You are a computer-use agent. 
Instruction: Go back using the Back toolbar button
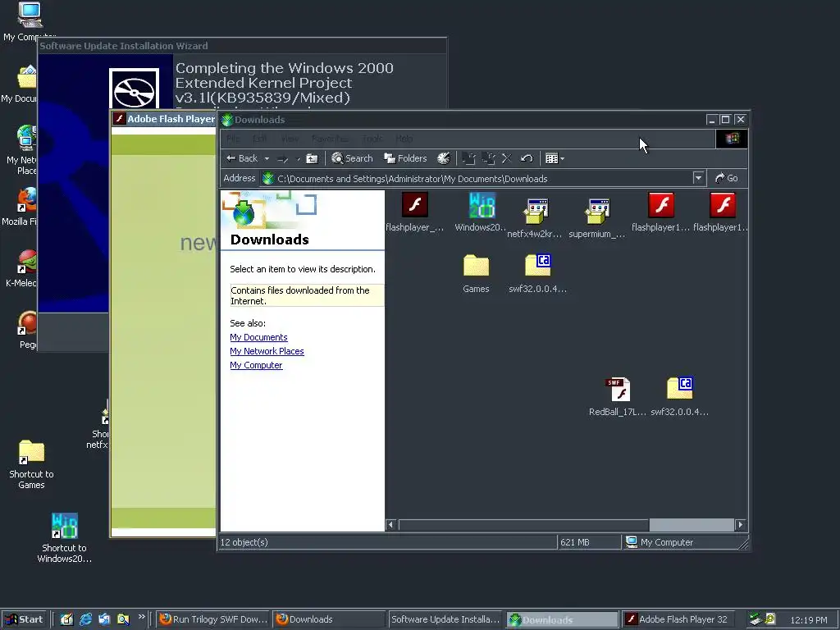pyautogui.click(x=242, y=158)
